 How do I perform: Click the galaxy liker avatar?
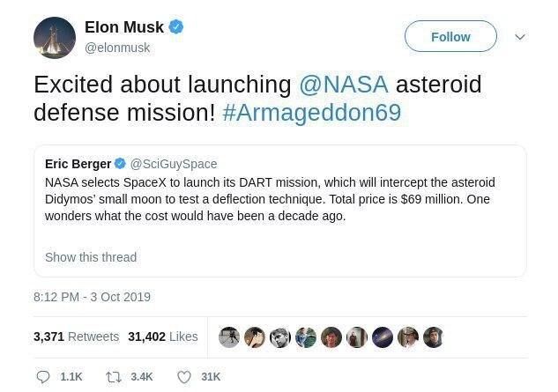383,337
